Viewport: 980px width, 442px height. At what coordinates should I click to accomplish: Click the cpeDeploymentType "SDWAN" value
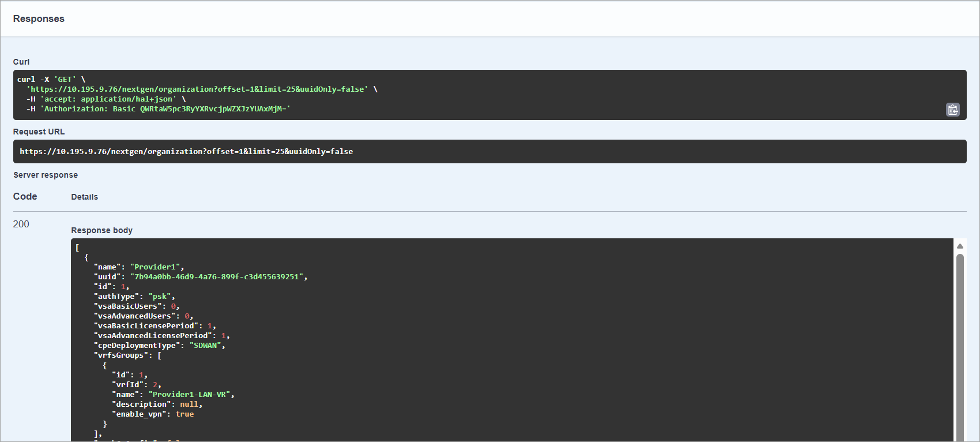(x=205, y=346)
